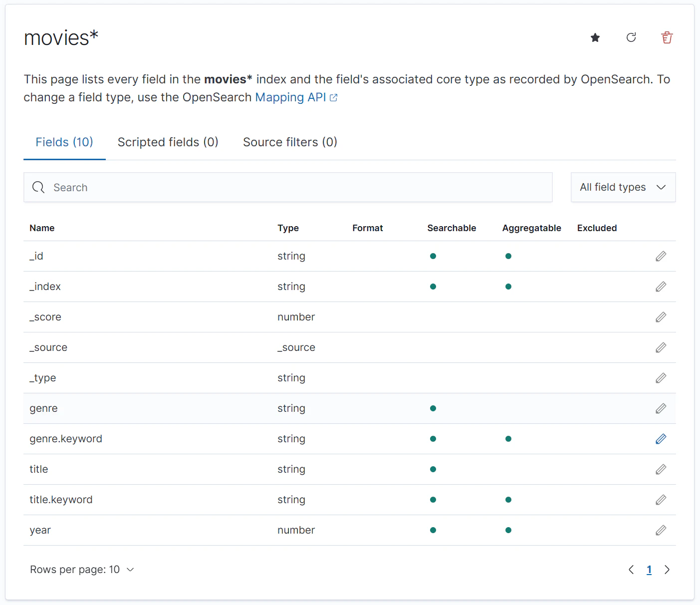Edit the year field pencil icon

[x=661, y=530]
